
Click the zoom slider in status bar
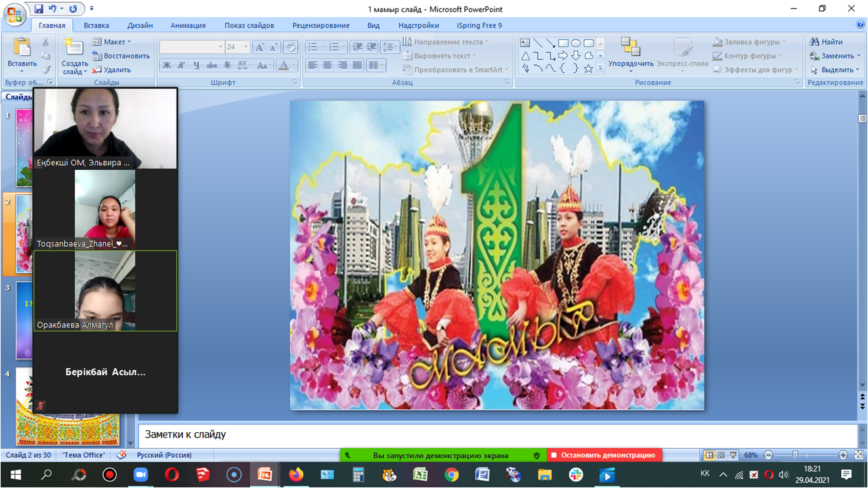click(x=795, y=455)
